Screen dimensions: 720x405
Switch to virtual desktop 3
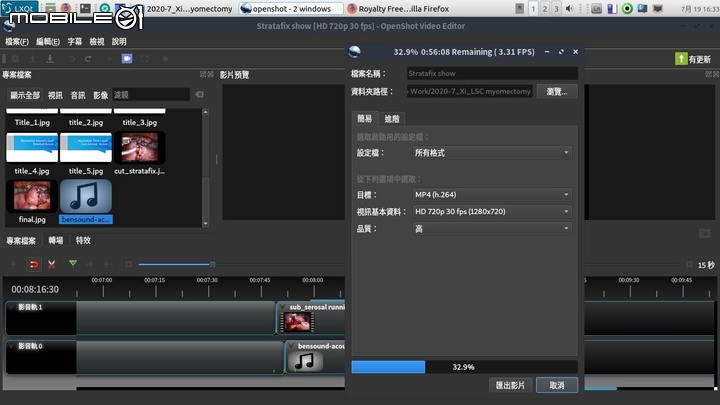coord(556,8)
